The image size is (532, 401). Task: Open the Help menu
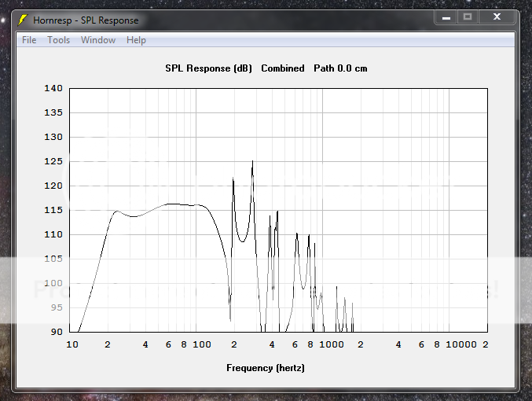click(136, 40)
